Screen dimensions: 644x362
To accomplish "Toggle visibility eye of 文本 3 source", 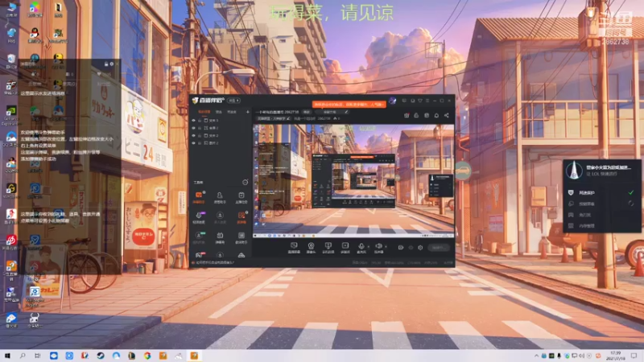I will tap(193, 120).
